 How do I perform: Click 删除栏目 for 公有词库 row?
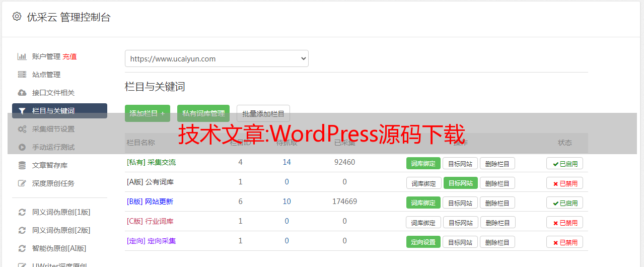tap(497, 183)
